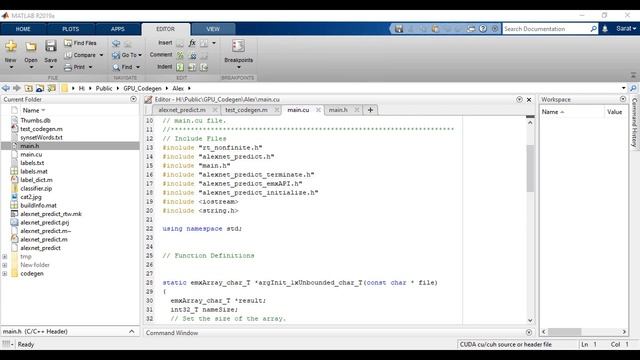This screenshot has height=360, width=640.
Task: Click the editor vertical scrollbar thumb
Action: [x=530, y=168]
